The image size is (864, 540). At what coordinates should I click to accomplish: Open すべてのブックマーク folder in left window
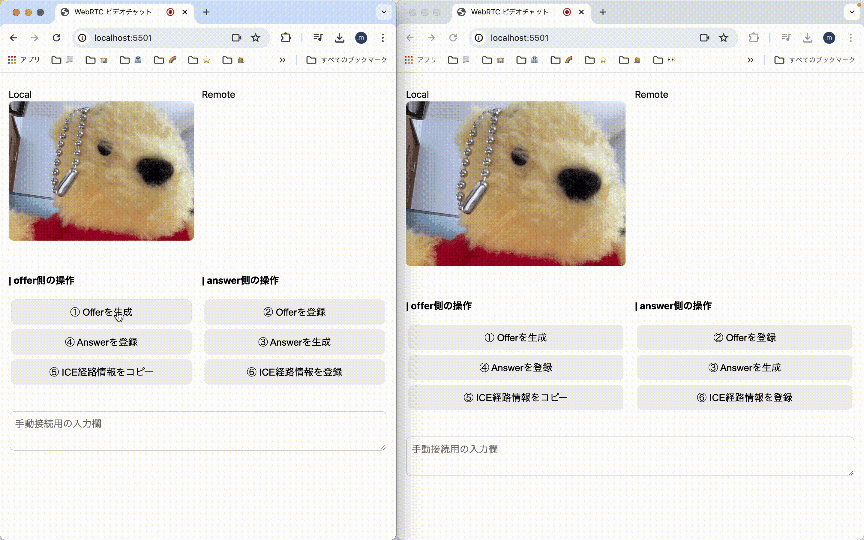point(347,60)
